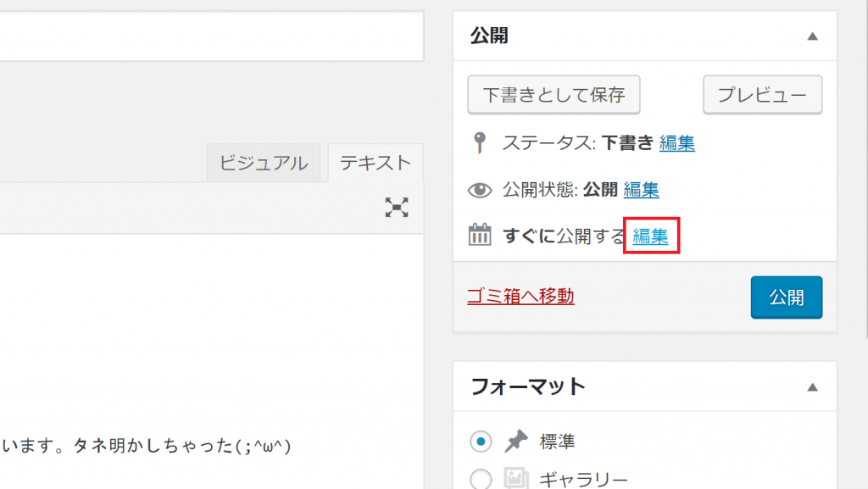This screenshot has height=489, width=868.
Task: Click the 公開 panel heading
Action: pyautogui.click(x=489, y=36)
